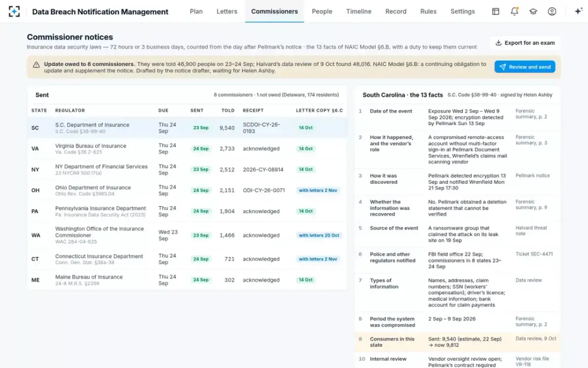The width and height of the screenshot is (588, 368).
Task: Click the 'Wed 23 Sep' due date
Action: [x=168, y=235]
